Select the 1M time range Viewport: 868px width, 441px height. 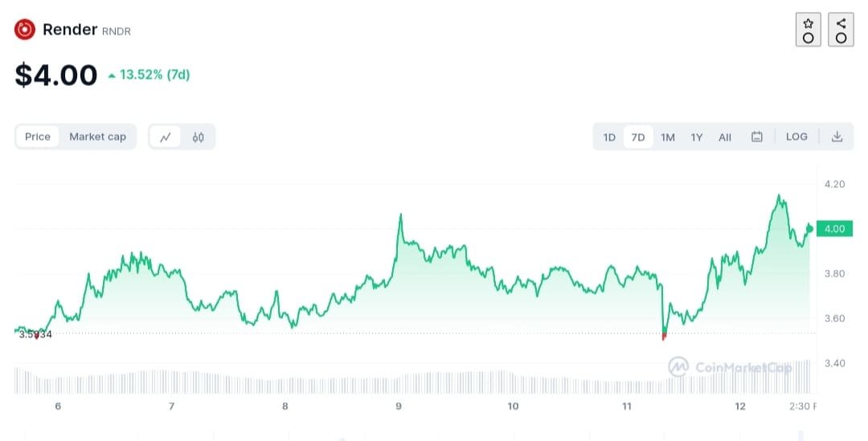tap(668, 137)
